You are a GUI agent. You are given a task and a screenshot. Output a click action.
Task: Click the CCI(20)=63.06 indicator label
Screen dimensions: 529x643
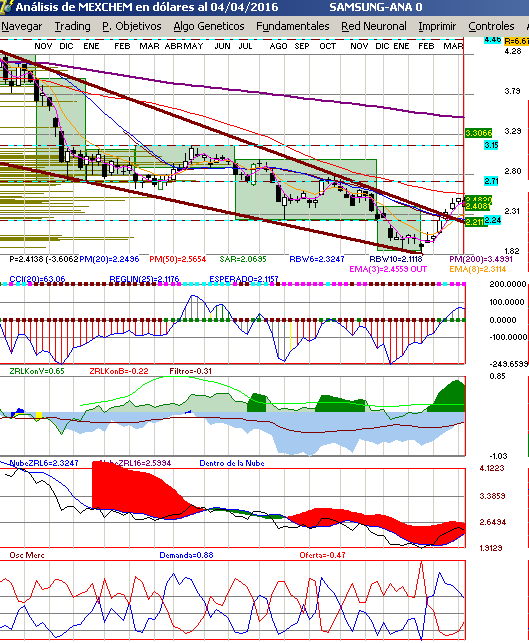(x=37, y=279)
